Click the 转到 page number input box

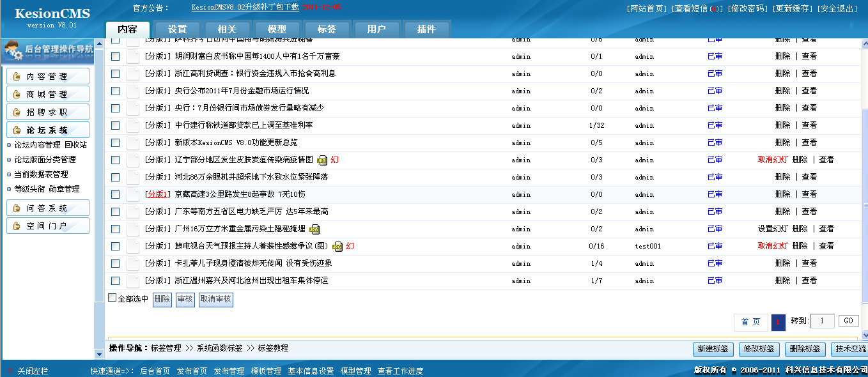pyautogui.click(x=823, y=321)
